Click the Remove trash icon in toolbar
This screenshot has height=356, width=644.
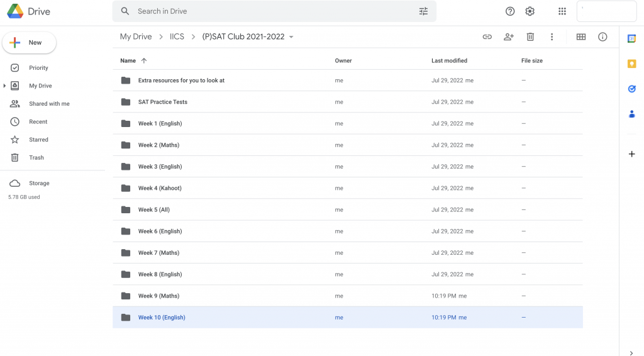pyautogui.click(x=530, y=37)
